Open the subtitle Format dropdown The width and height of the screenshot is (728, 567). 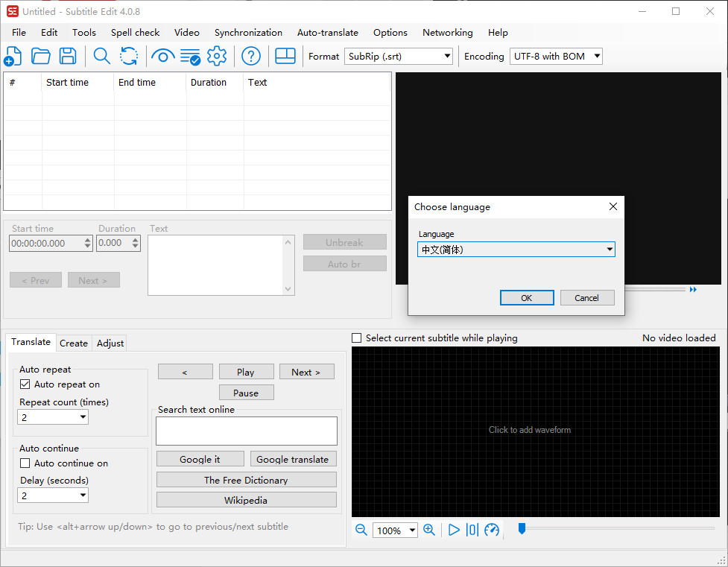click(447, 57)
